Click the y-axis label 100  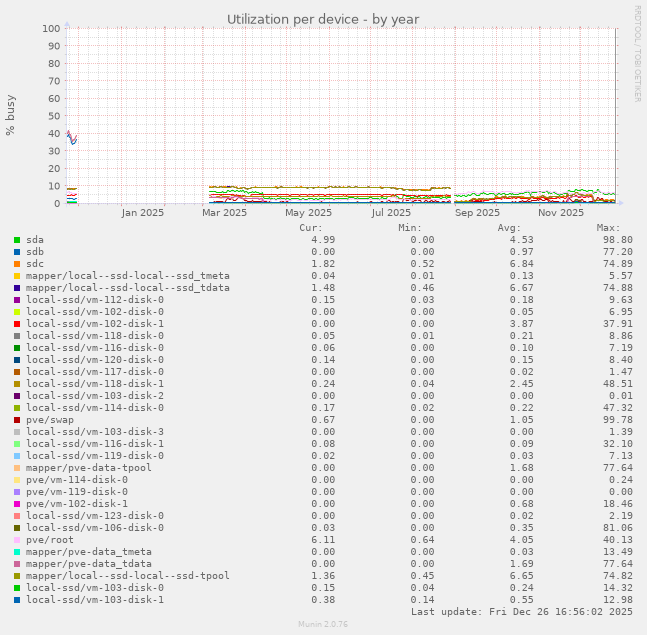(x=51, y=28)
